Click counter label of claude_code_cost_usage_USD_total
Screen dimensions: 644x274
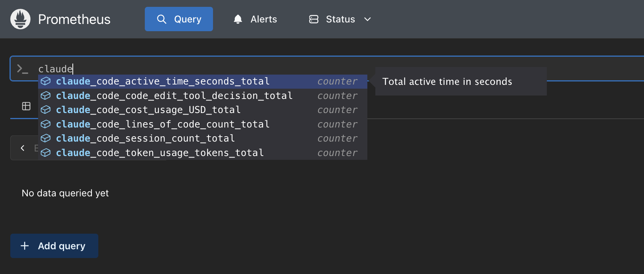(338, 110)
